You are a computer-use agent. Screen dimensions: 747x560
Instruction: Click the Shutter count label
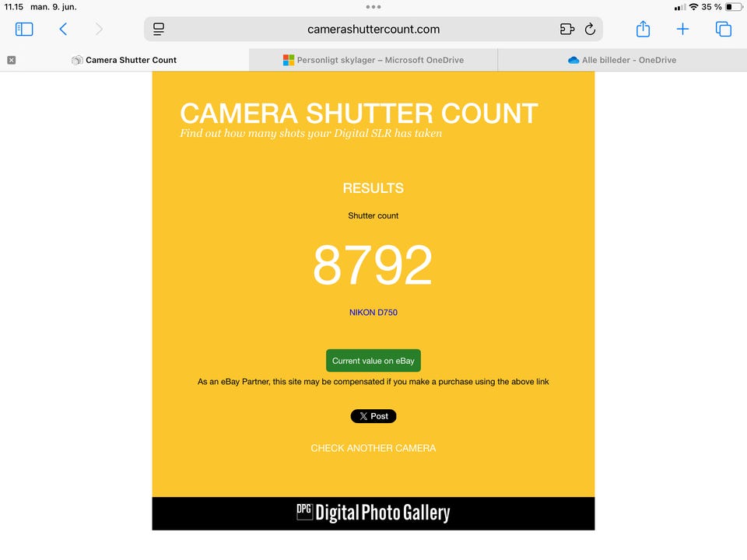coord(373,215)
